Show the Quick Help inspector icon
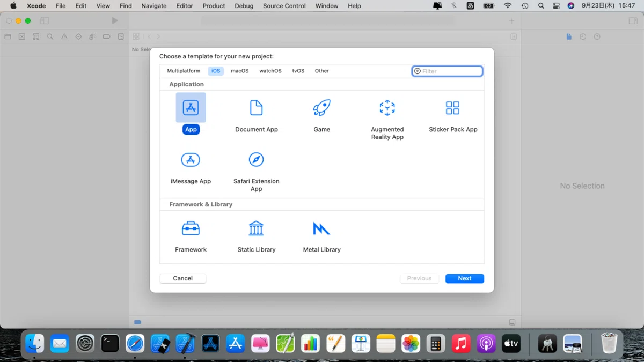Image resolution: width=644 pixels, height=362 pixels. (597, 36)
